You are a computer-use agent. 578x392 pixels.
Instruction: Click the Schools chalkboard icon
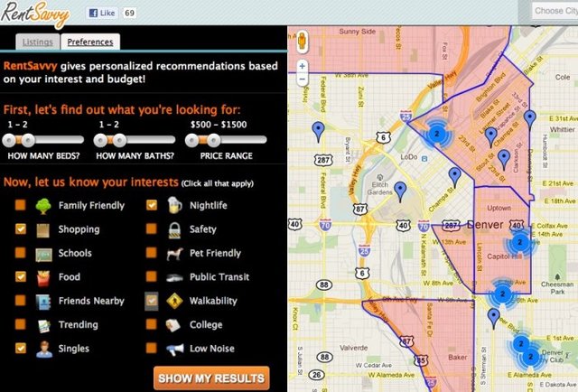(x=43, y=255)
